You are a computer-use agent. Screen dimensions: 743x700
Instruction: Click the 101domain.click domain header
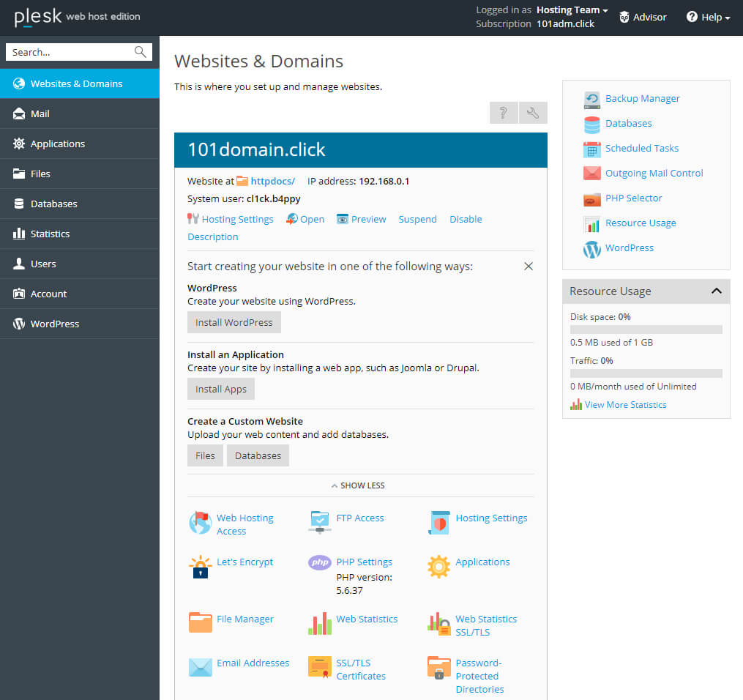[x=361, y=150]
